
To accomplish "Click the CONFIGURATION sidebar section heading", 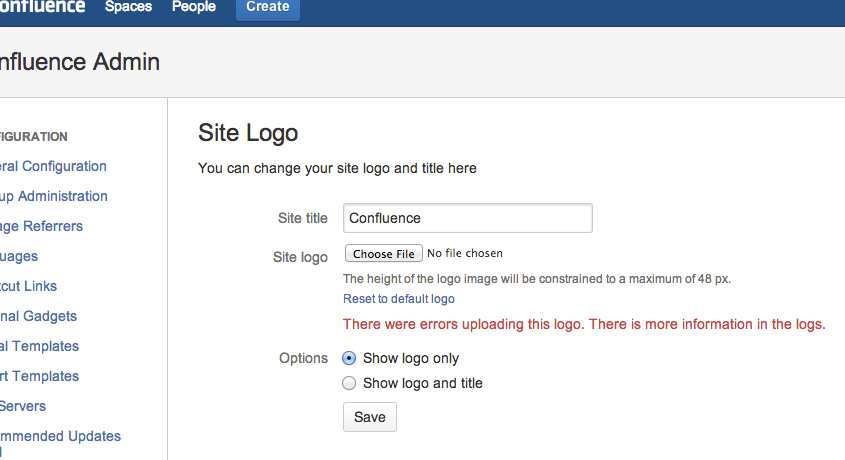I will (33, 137).
